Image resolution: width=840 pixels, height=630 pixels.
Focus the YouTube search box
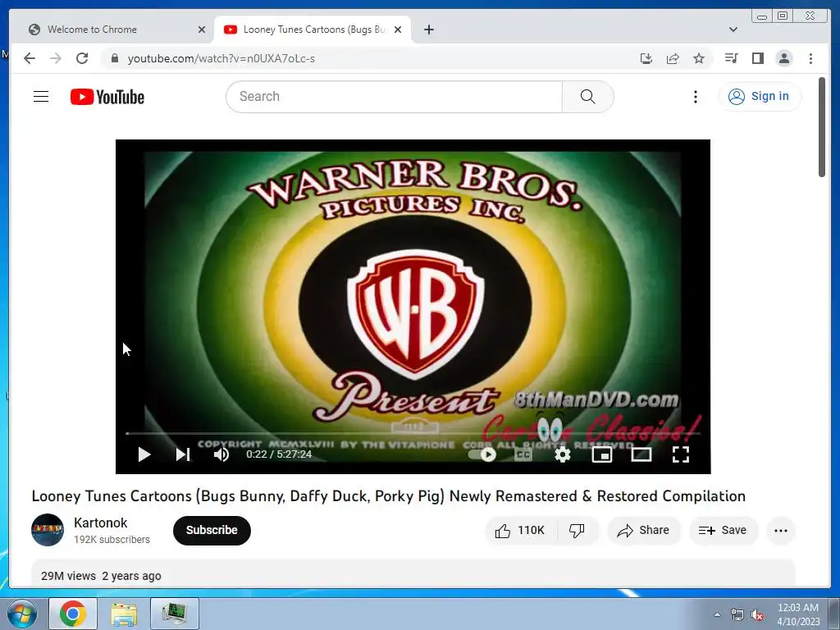[x=395, y=97]
